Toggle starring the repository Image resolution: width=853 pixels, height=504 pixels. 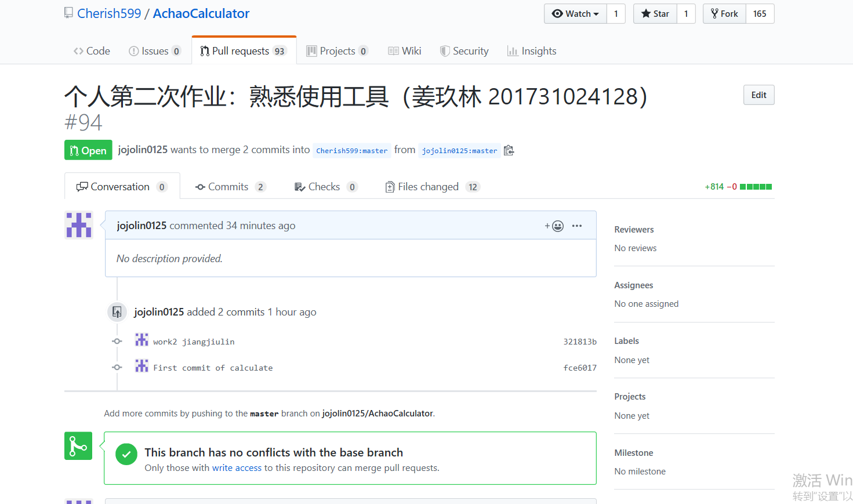(654, 13)
